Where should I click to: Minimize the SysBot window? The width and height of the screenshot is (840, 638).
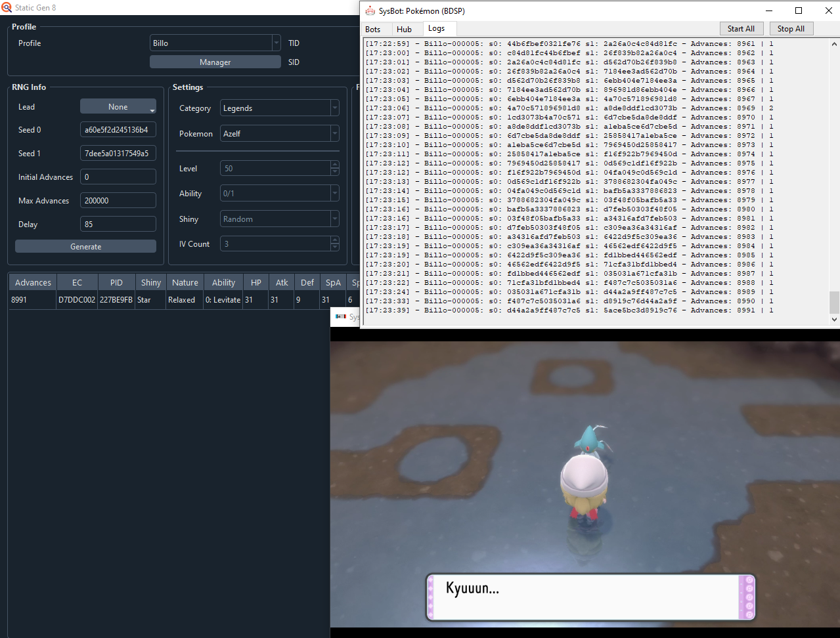[x=769, y=11]
